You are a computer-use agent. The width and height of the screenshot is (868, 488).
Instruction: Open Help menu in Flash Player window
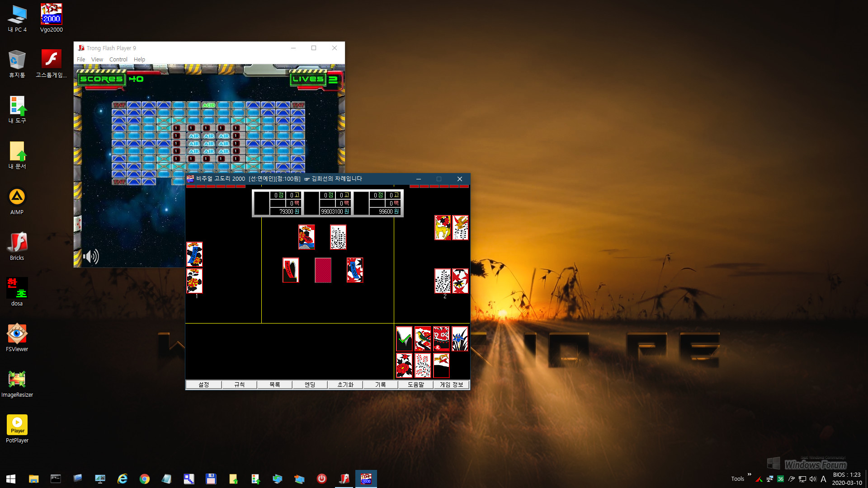tap(139, 59)
